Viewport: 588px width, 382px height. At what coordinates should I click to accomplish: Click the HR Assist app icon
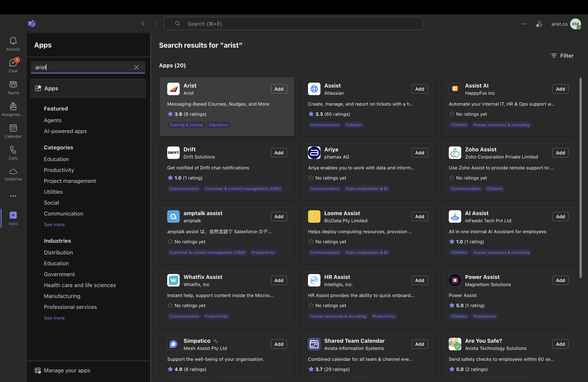click(x=314, y=280)
